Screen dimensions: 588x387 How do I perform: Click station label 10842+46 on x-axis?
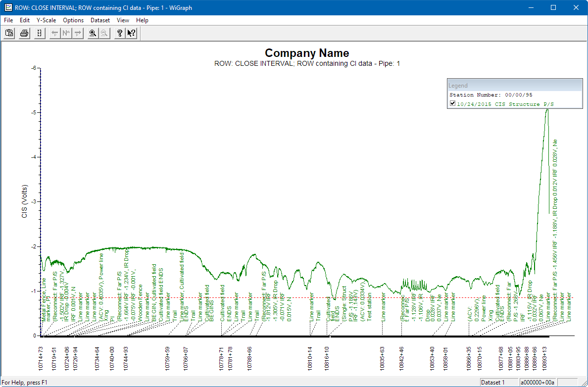(x=401, y=358)
